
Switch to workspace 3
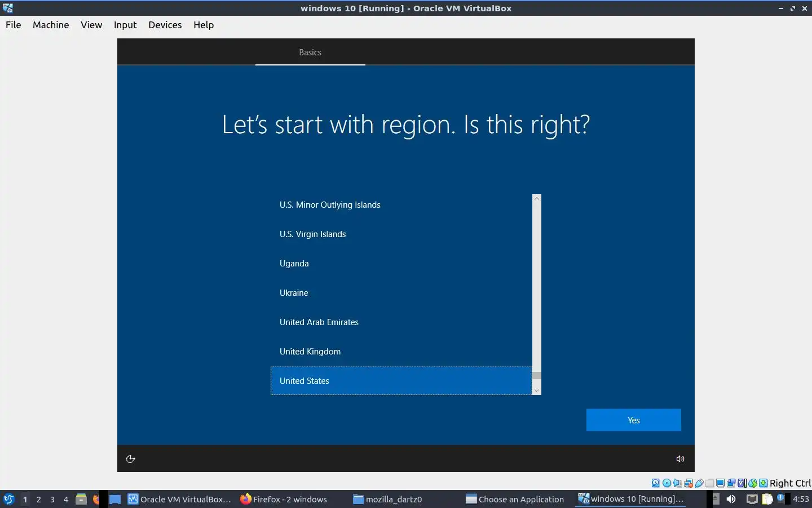52,500
